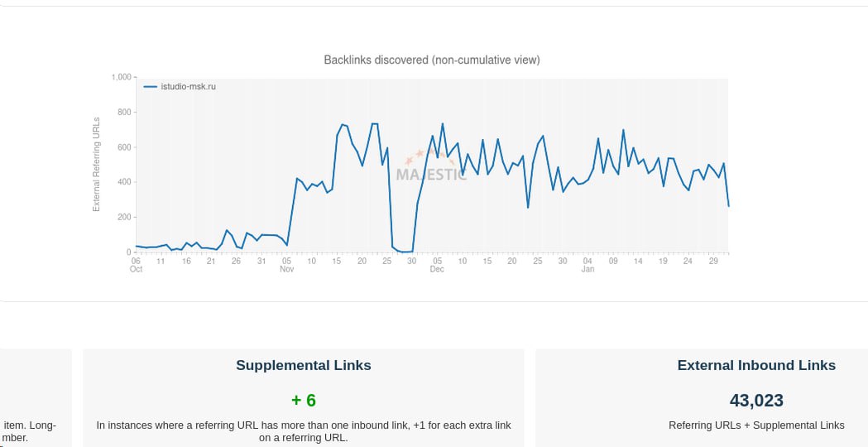Click the 'External Referring URLs' axis label
868x447 pixels.
[x=96, y=165]
